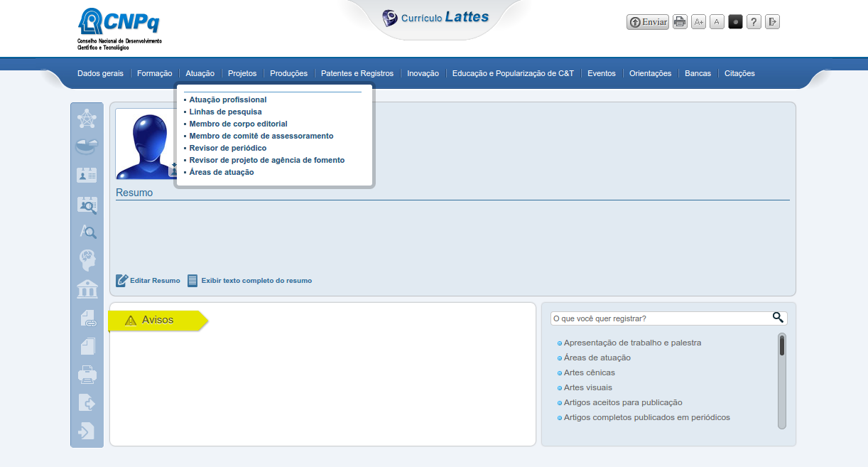This screenshot has width=868, height=467.
Task: Click the printer icon in the top toolbar
Action: click(x=680, y=22)
